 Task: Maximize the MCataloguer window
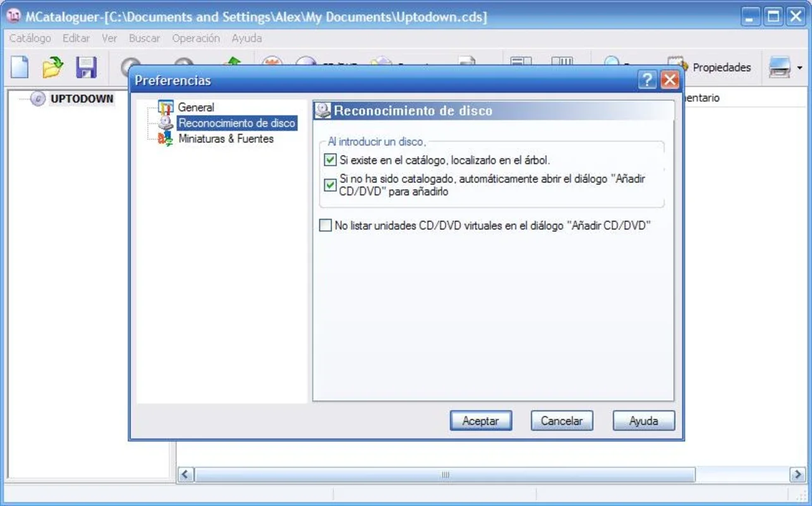tap(773, 16)
